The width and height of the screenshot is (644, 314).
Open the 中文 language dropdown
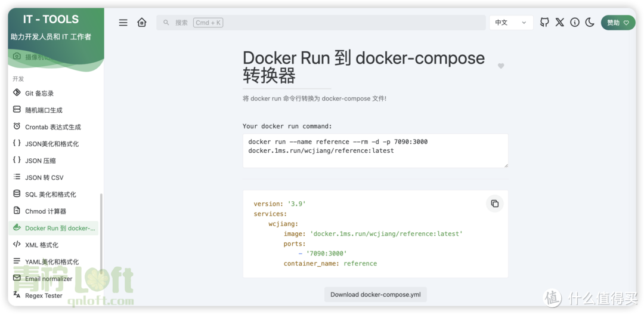pyautogui.click(x=511, y=23)
